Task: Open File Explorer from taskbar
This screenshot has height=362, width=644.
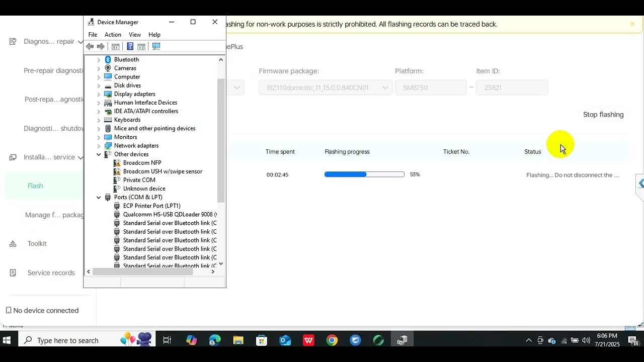Action: [x=238, y=340]
